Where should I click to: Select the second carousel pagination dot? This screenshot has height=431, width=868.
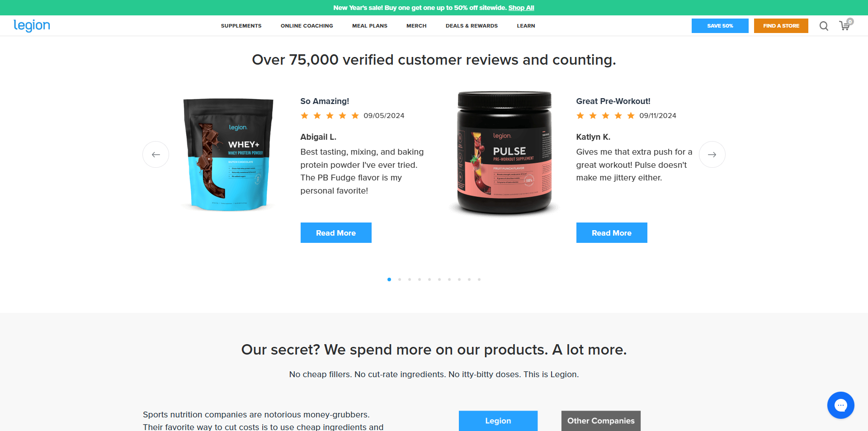tap(400, 279)
